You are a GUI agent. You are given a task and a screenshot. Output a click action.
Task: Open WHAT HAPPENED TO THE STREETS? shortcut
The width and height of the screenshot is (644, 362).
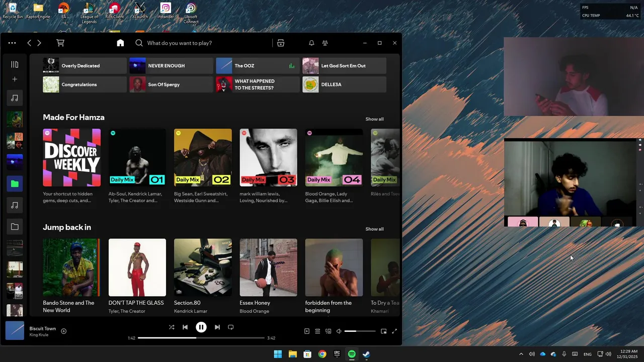pos(258,84)
